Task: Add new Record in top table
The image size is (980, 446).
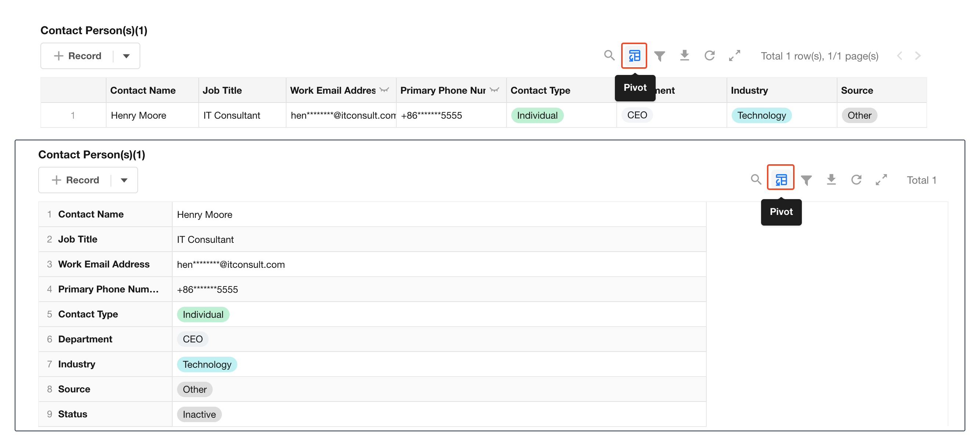Action: [78, 56]
